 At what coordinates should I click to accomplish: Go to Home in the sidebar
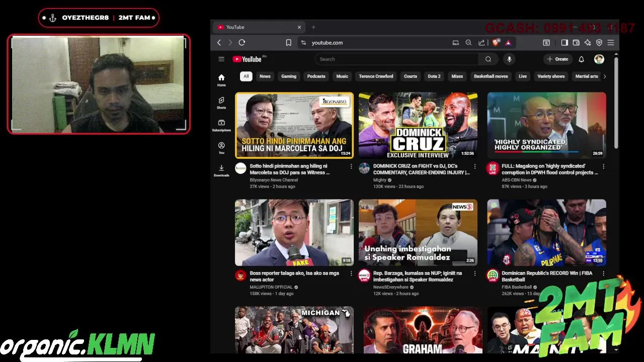[x=221, y=80]
